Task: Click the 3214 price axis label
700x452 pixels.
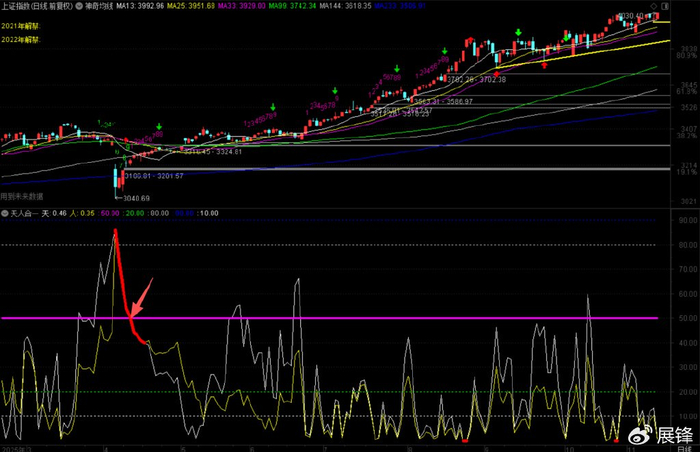Action: pos(689,166)
